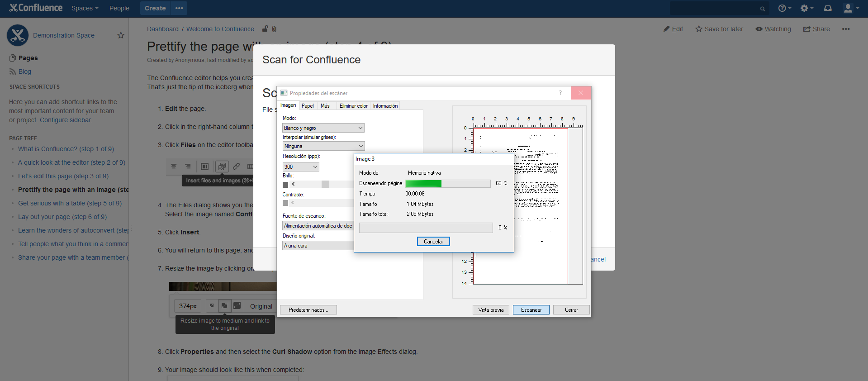Click the attachments paperclip icon
868x381 pixels.
coord(274,29)
